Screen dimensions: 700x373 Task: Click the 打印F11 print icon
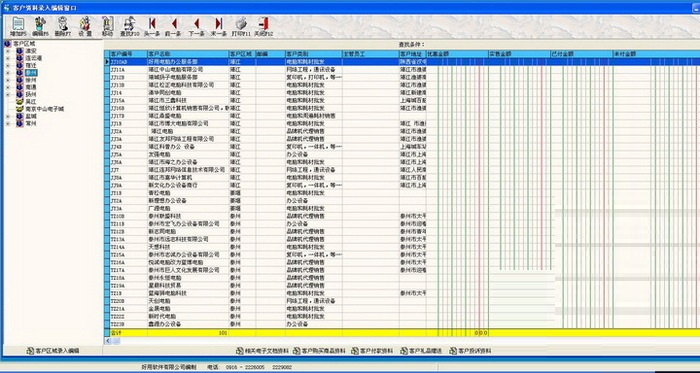[241, 27]
